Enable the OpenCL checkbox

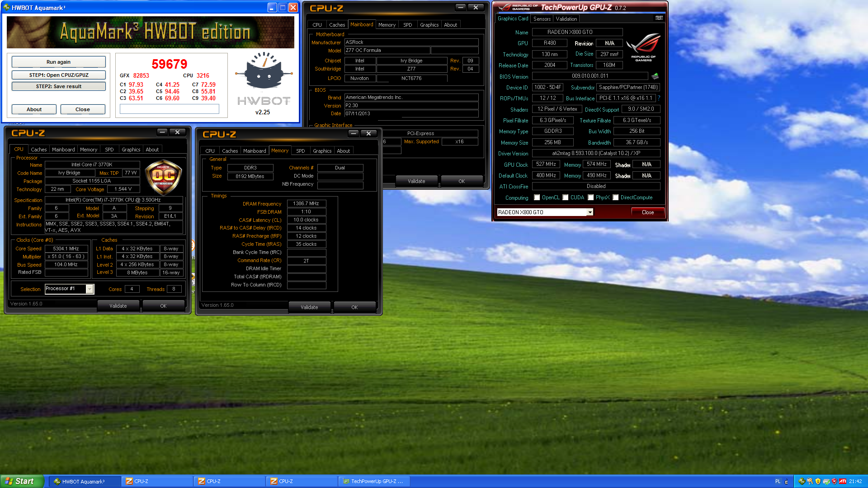537,197
